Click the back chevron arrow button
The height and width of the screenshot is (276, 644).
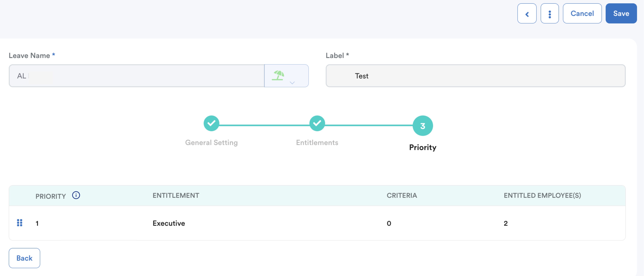[x=527, y=14]
